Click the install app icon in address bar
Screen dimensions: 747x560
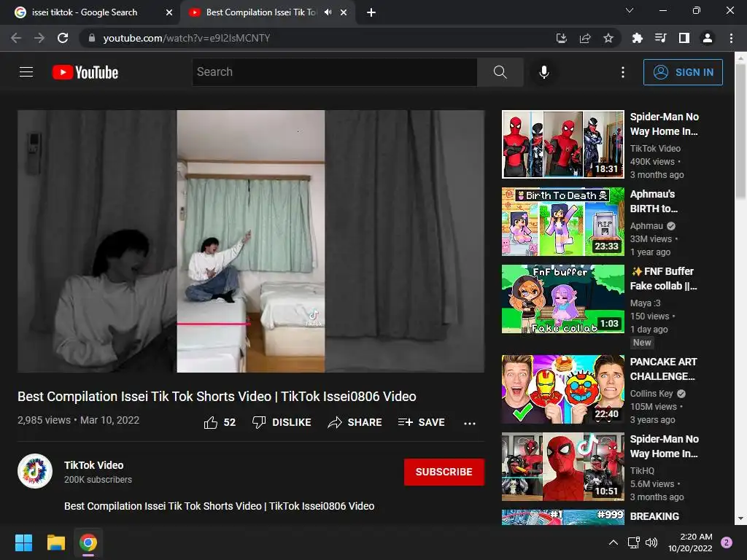[x=562, y=38]
